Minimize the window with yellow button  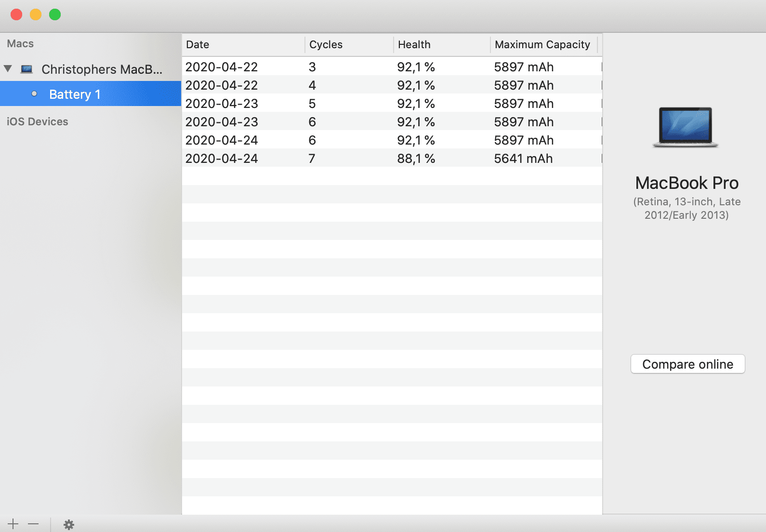[36, 14]
